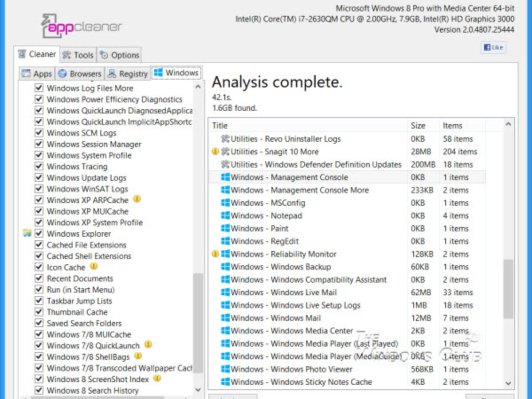Viewport: 532px width, 399px height.
Task: Select the Windows sub-tab
Action: pyautogui.click(x=176, y=73)
